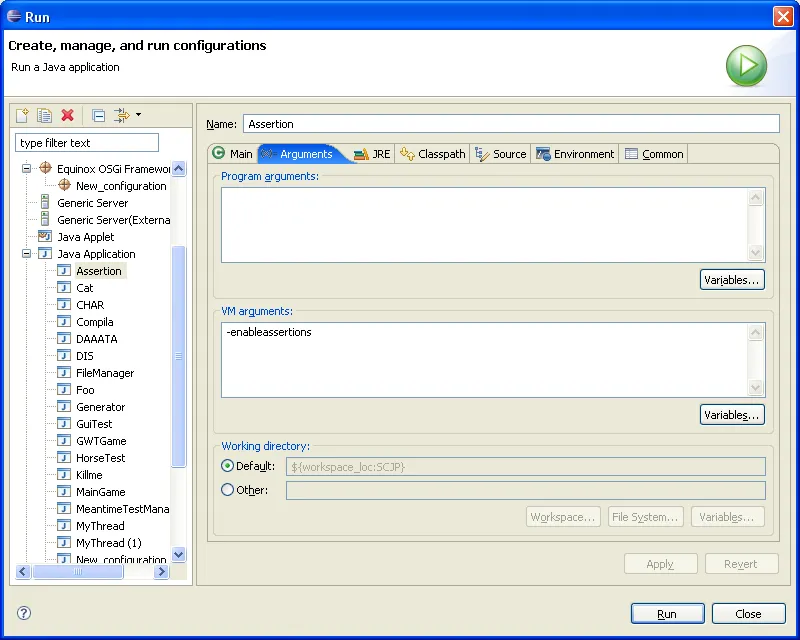
Task: Click Variables button under VM arguments
Action: coord(732,414)
